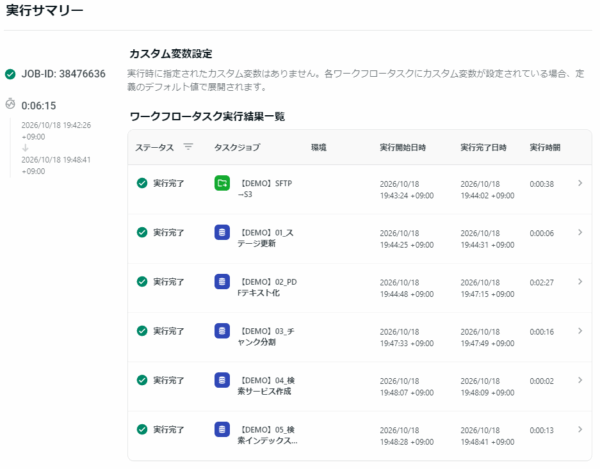This screenshot has width=600, height=469.
Task: Open details chevron for 03_チャンク分割 row
Action: (580, 331)
